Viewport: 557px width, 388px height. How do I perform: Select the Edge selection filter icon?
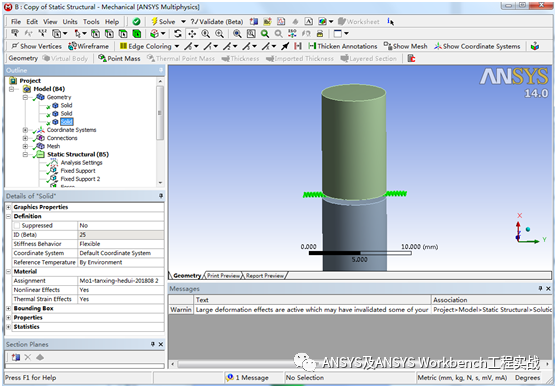point(109,34)
